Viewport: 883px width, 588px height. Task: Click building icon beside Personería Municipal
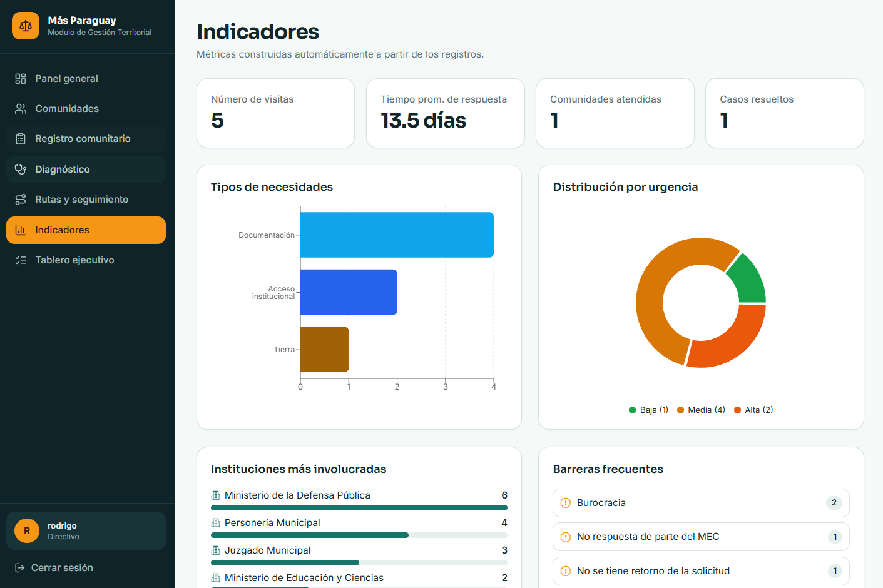216,523
